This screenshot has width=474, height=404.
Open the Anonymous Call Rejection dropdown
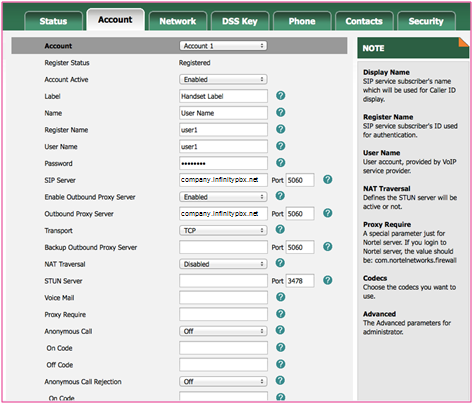tap(223, 381)
